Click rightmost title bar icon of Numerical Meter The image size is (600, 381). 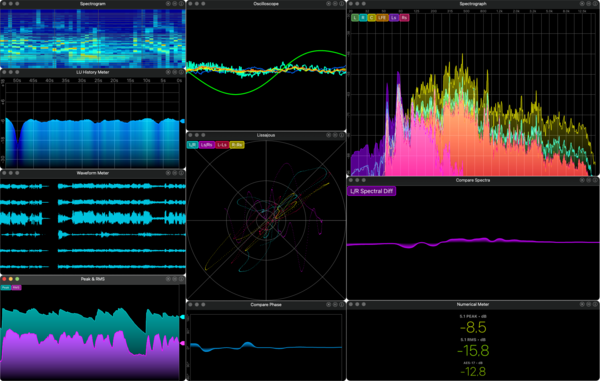click(x=595, y=304)
